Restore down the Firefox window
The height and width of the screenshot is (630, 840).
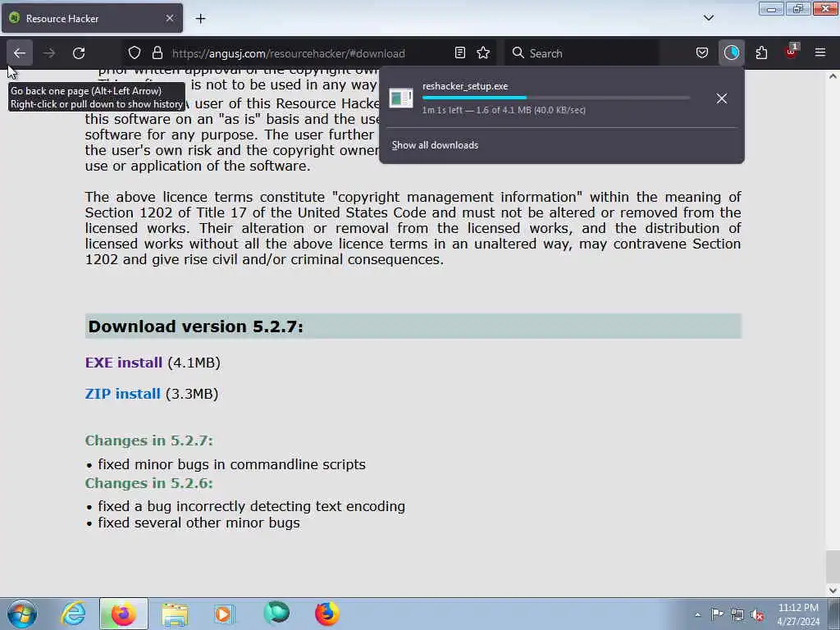pos(797,8)
